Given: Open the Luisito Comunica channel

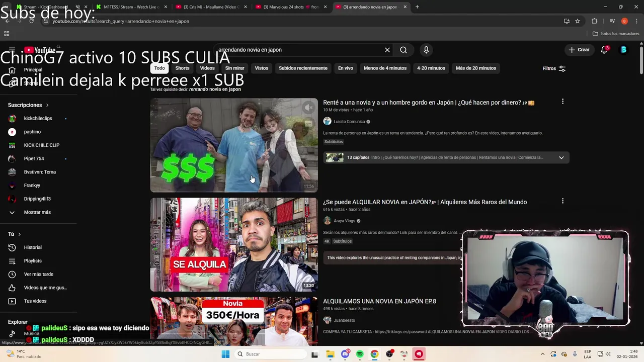Looking at the screenshot, I should [x=349, y=121].
